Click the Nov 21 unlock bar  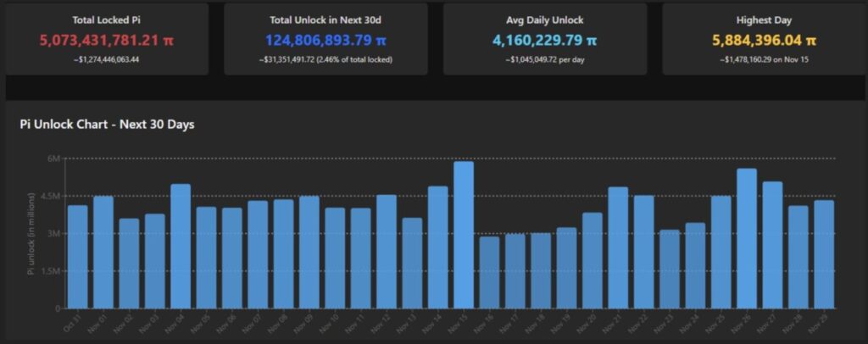pos(618,247)
